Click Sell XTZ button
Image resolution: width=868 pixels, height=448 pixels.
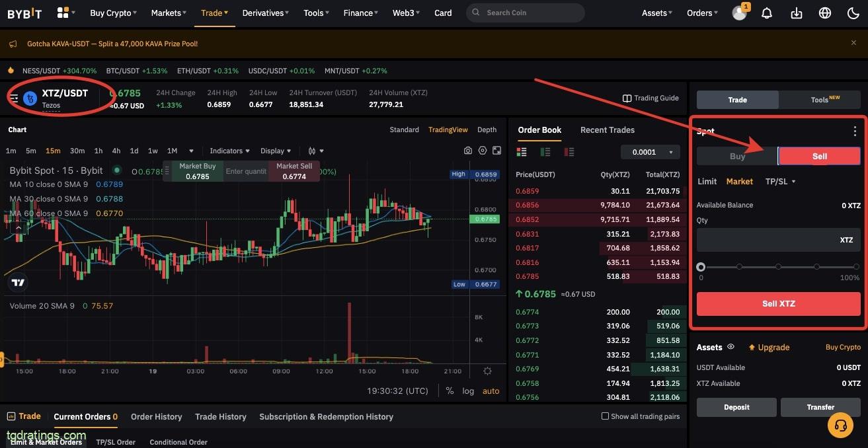779,304
